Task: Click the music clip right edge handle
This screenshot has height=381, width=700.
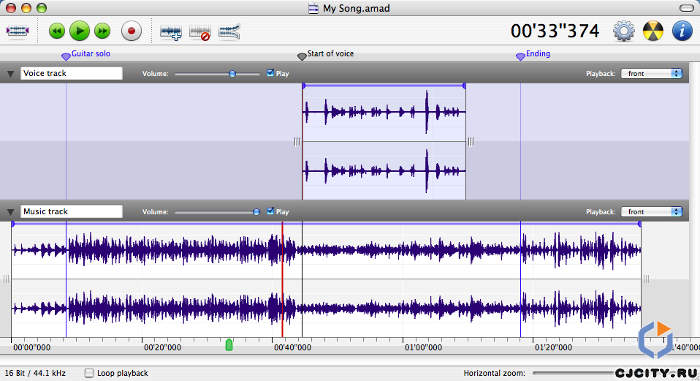Action: [646, 280]
